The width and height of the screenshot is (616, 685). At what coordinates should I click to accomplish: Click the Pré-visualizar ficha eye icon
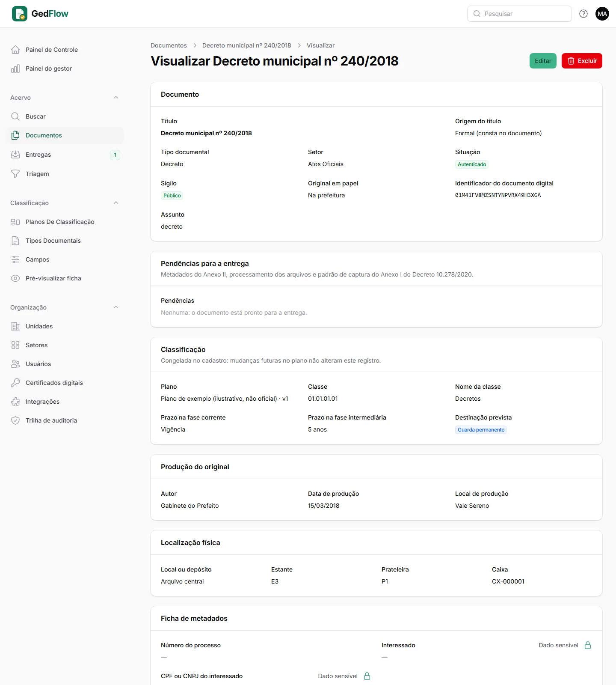(15, 278)
